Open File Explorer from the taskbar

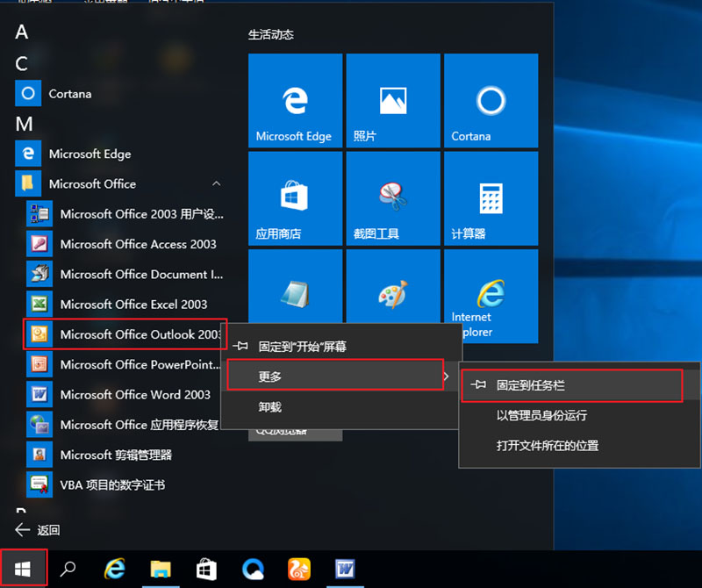[161, 569]
